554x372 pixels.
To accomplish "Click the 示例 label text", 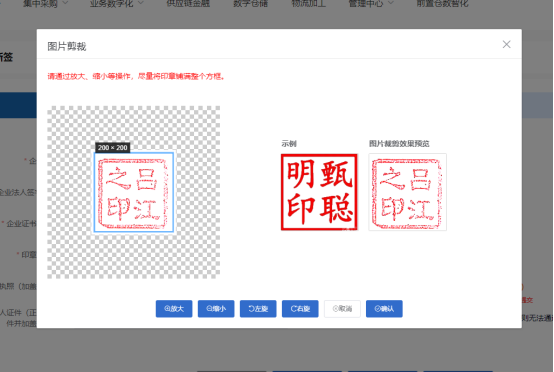I will coord(289,143).
